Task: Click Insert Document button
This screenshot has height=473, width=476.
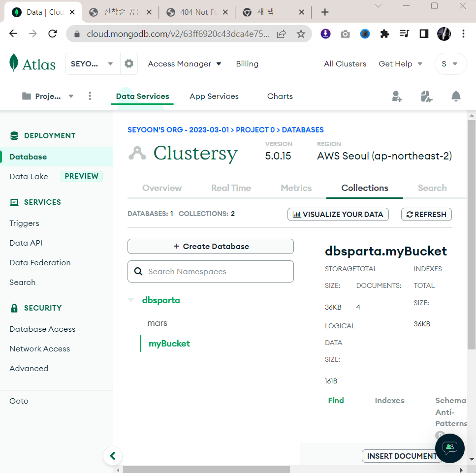Action: point(401,456)
